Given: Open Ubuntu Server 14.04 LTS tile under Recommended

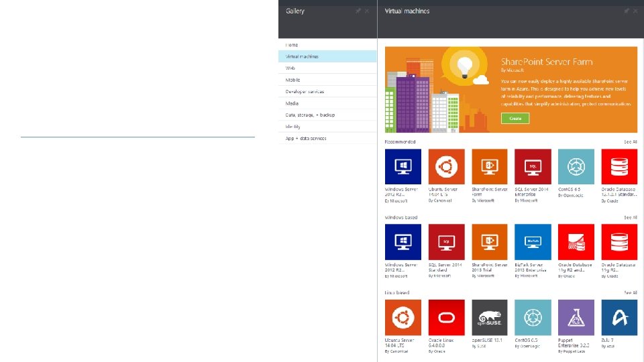Looking at the screenshot, I should coord(447,167).
